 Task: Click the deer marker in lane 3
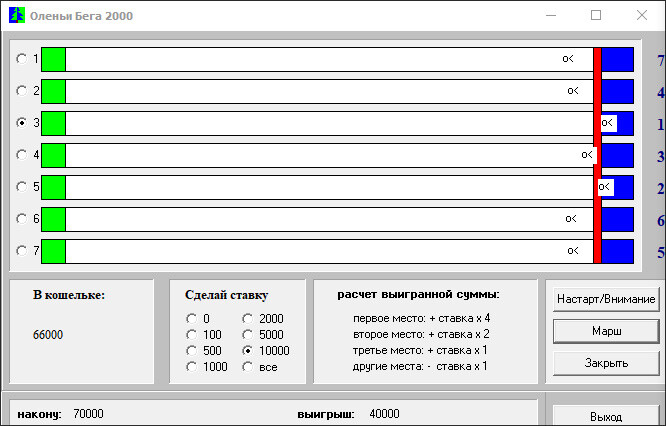pos(608,123)
